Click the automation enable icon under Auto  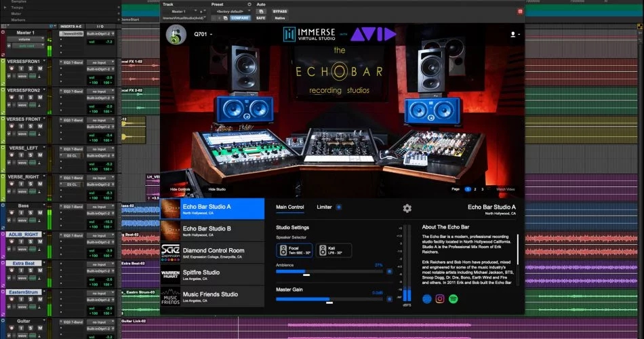(x=261, y=12)
